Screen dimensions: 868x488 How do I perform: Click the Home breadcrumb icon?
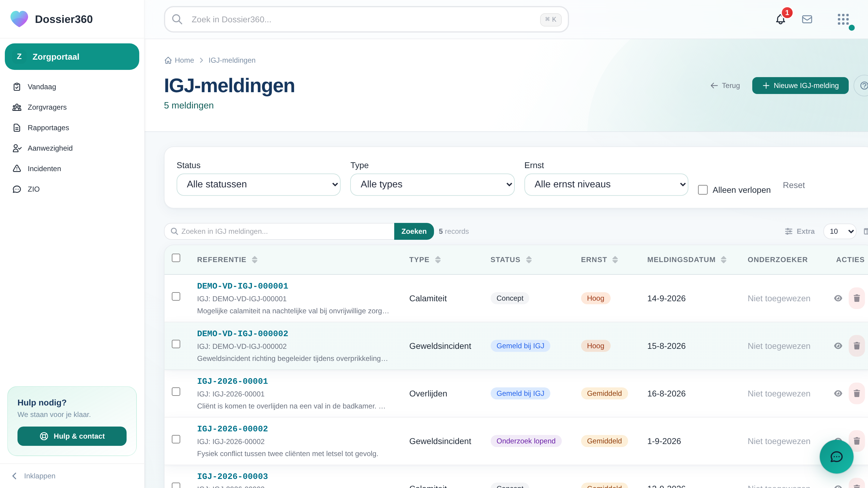pyautogui.click(x=168, y=60)
